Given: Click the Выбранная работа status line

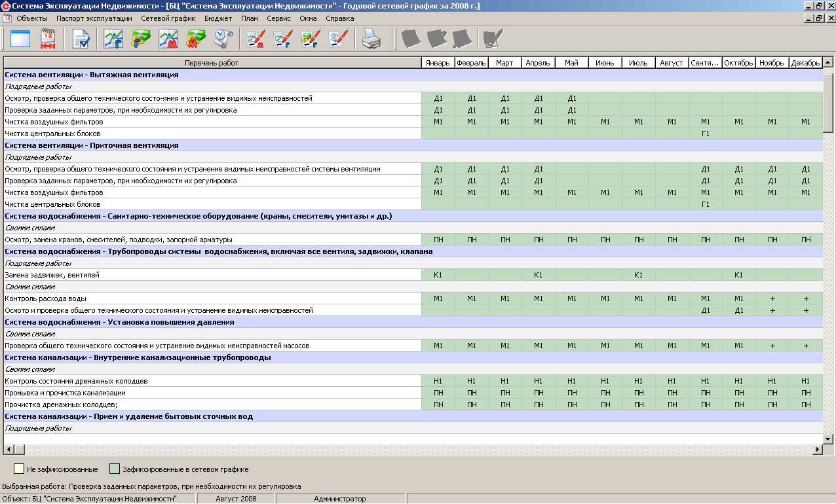Looking at the screenshot, I should click(151, 486).
